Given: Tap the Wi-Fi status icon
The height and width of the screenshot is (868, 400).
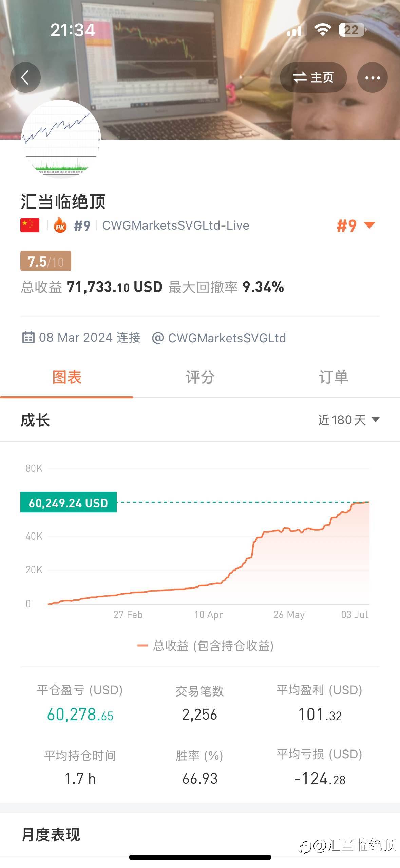Looking at the screenshot, I should coord(322,30).
